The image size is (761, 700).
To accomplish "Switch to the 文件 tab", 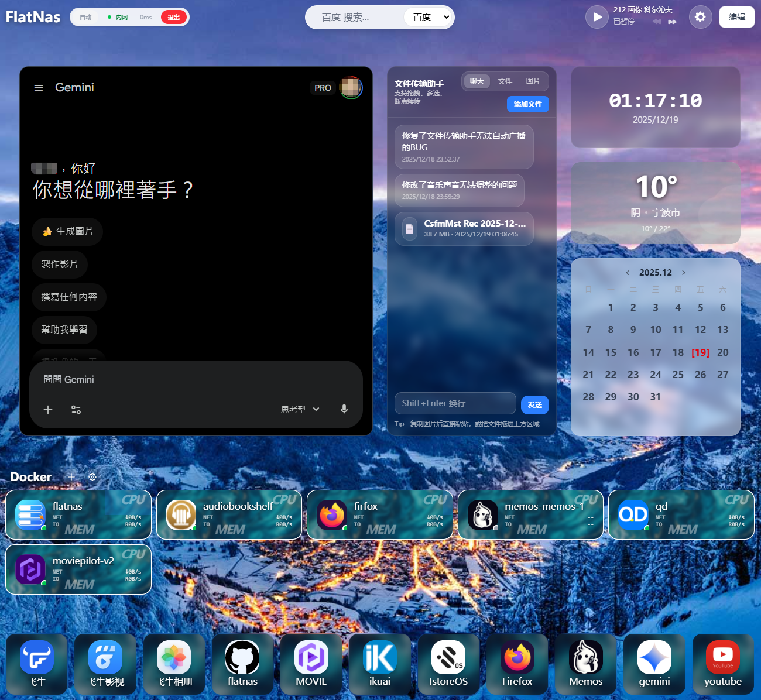I will (x=505, y=81).
